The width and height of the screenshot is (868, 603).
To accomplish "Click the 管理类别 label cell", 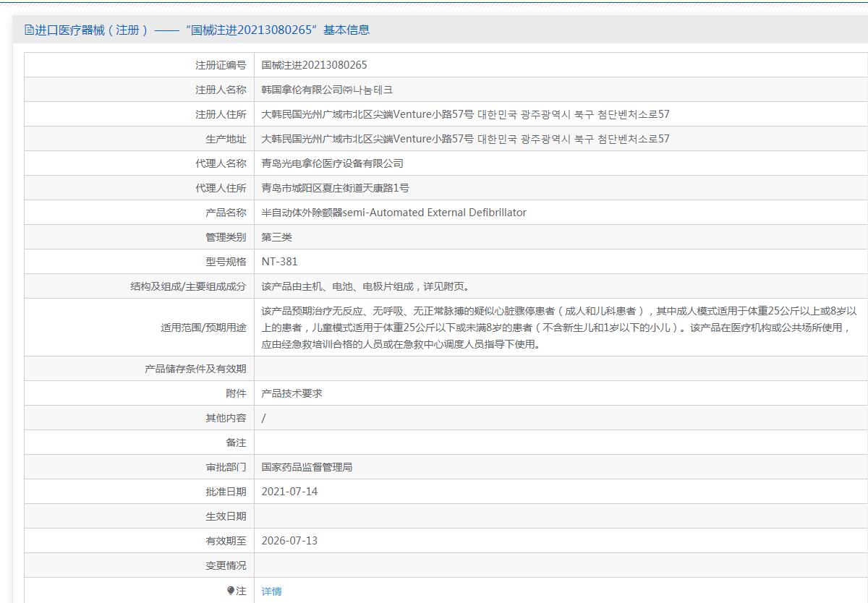I will (139, 237).
